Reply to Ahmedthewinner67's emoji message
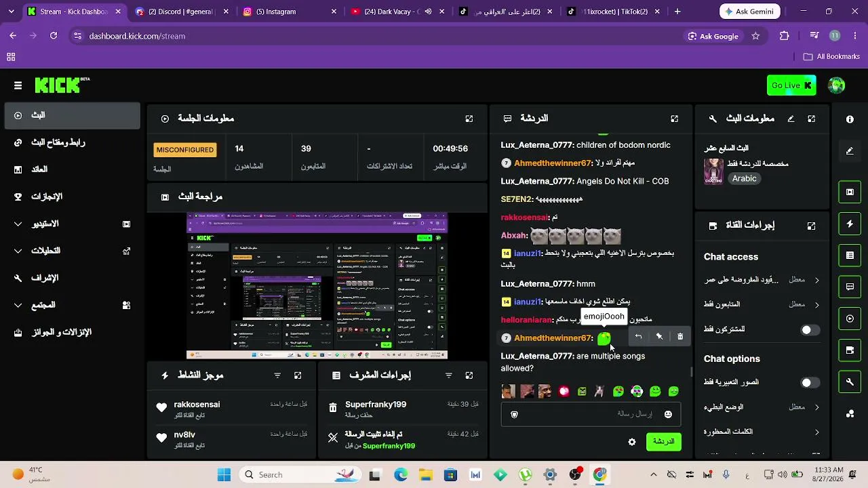The width and height of the screenshot is (868, 488). [638, 337]
